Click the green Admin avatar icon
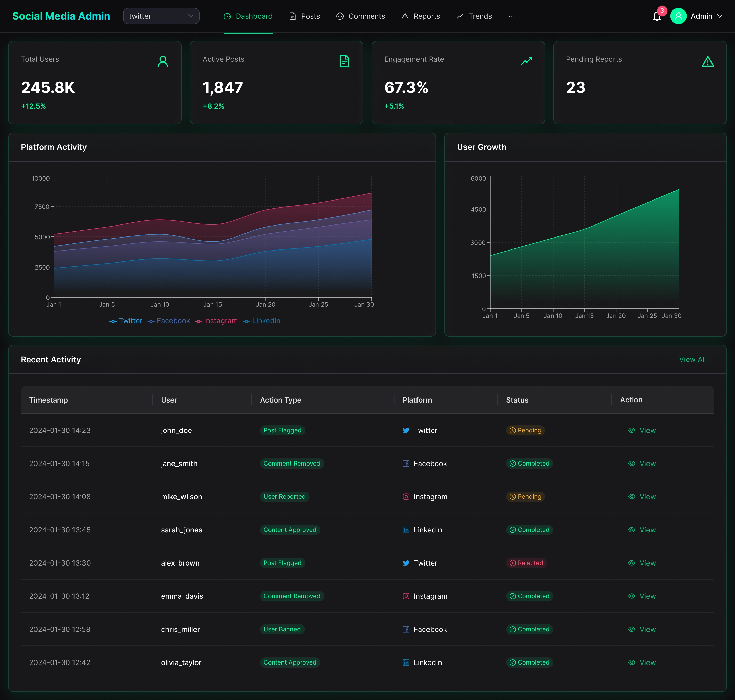The image size is (735, 700). tap(678, 16)
